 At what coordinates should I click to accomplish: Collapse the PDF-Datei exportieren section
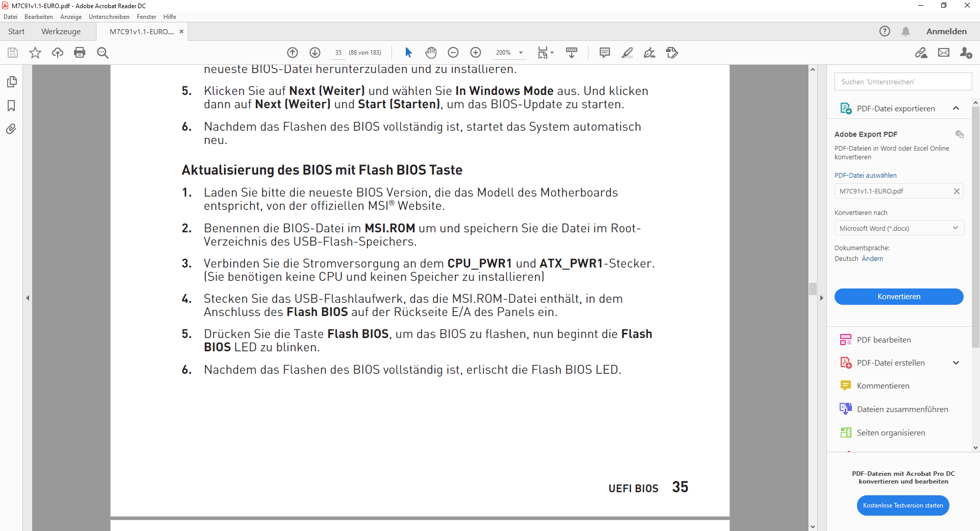[x=956, y=108]
